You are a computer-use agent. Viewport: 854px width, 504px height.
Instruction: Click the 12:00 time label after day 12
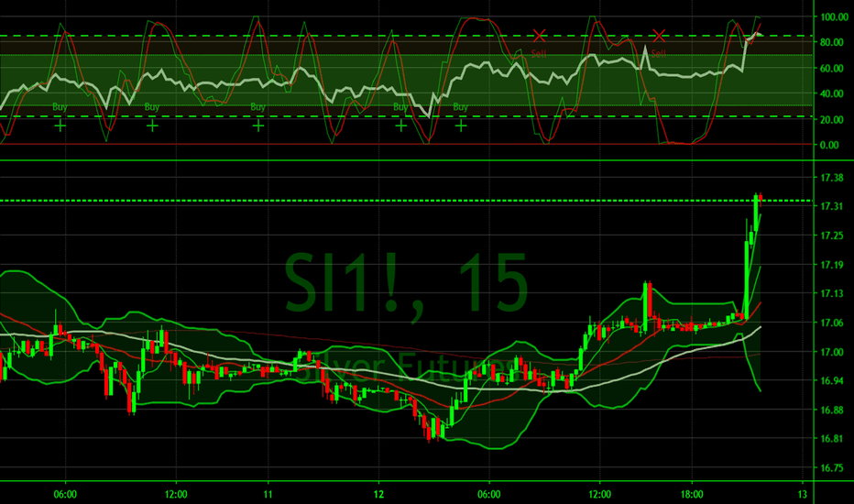[x=599, y=495]
